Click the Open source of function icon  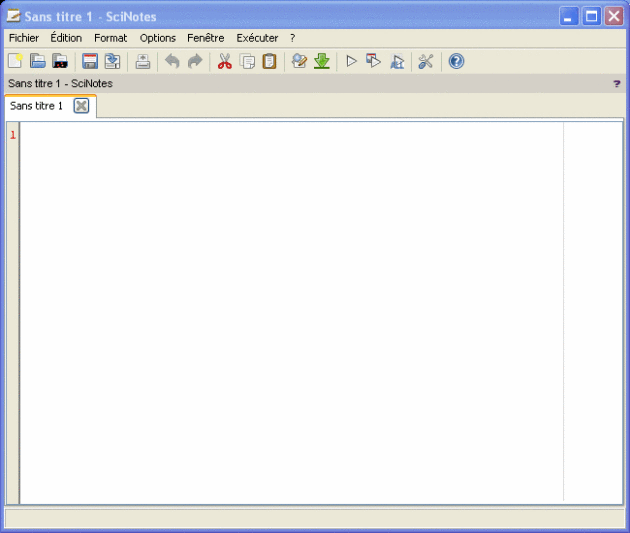coord(60,61)
